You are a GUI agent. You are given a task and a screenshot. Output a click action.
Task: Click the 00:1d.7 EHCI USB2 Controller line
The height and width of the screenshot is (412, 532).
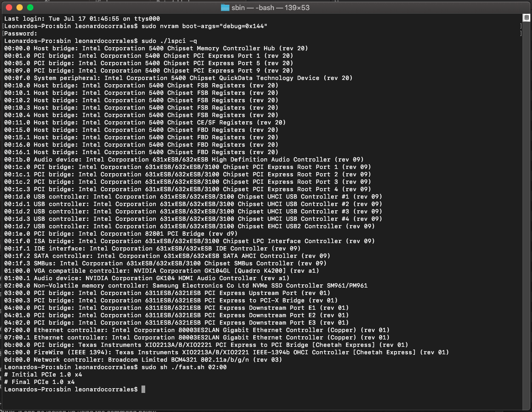[189, 227]
